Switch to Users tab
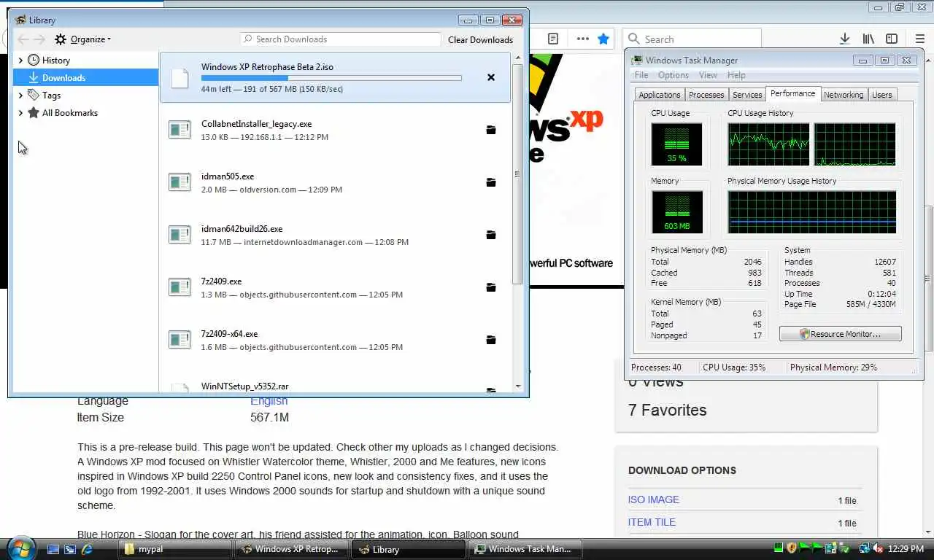Image resolution: width=934 pixels, height=560 pixels. pyautogui.click(x=882, y=95)
